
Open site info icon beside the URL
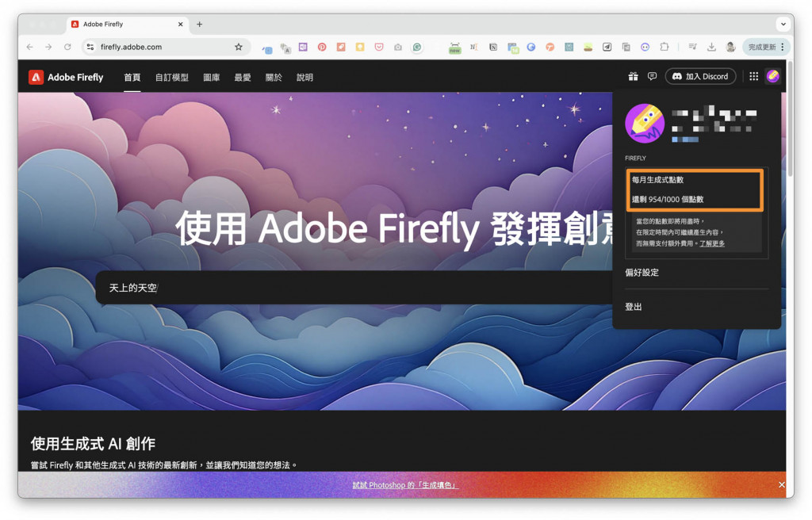click(x=90, y=47)
